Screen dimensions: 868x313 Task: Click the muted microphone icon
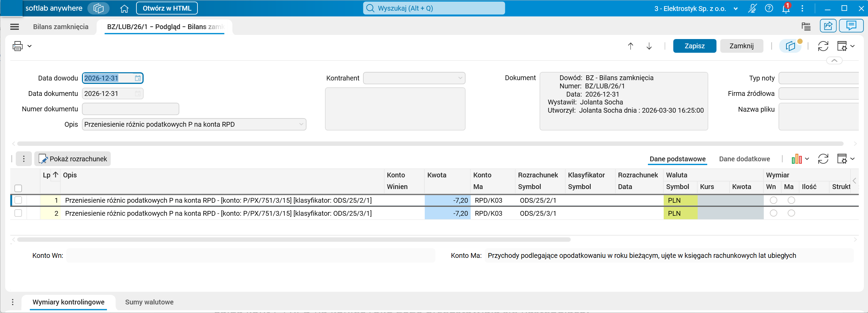[752, 8]
